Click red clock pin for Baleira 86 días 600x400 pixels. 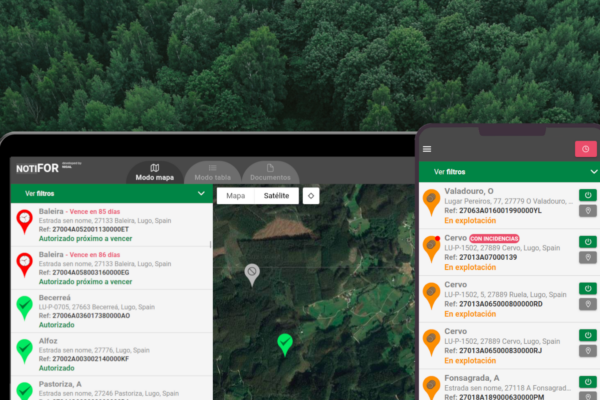[x=24, y=264]
